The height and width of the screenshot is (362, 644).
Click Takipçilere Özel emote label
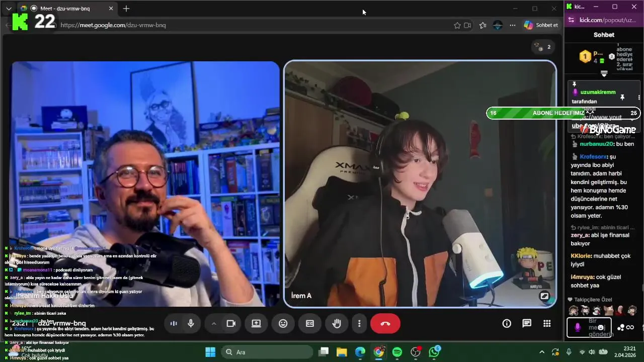pos(593,300)
